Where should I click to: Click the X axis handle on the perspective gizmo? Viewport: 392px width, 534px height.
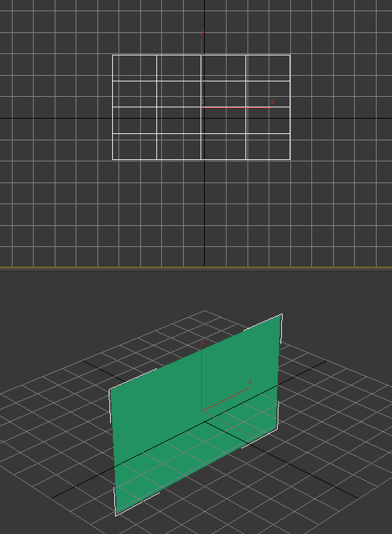[227, 399]
